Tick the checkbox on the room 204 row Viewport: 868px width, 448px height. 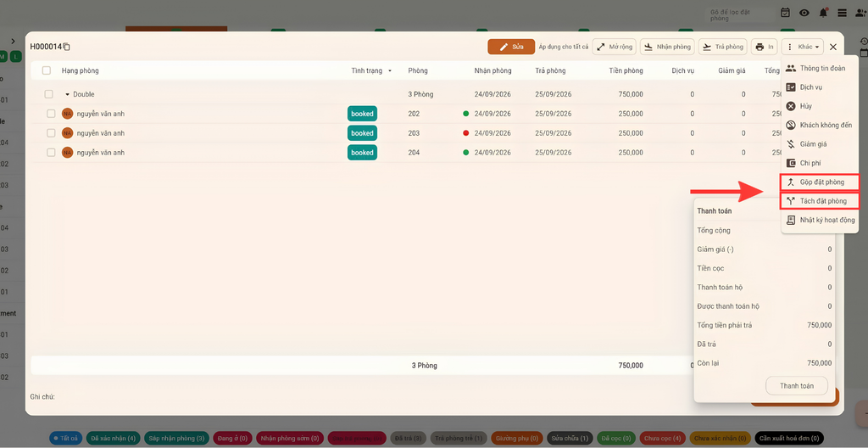pos(51,153)
